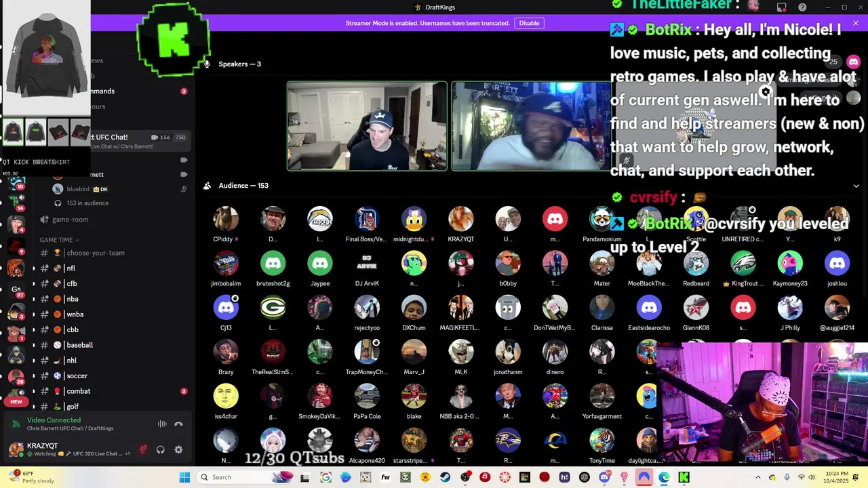Screen dimensions: 868x488
Task: Open Marv_J's audience avatar
Action: click(x=414, y=352)
